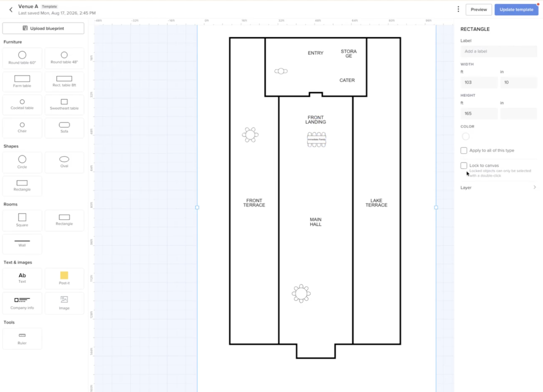Pick the Farm table item

22,81
